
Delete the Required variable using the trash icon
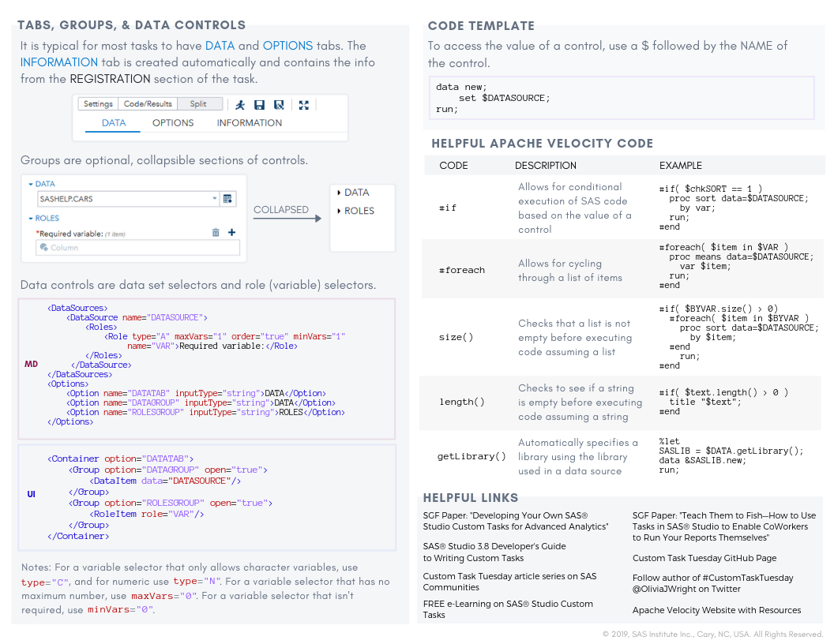tap(215, 232)
